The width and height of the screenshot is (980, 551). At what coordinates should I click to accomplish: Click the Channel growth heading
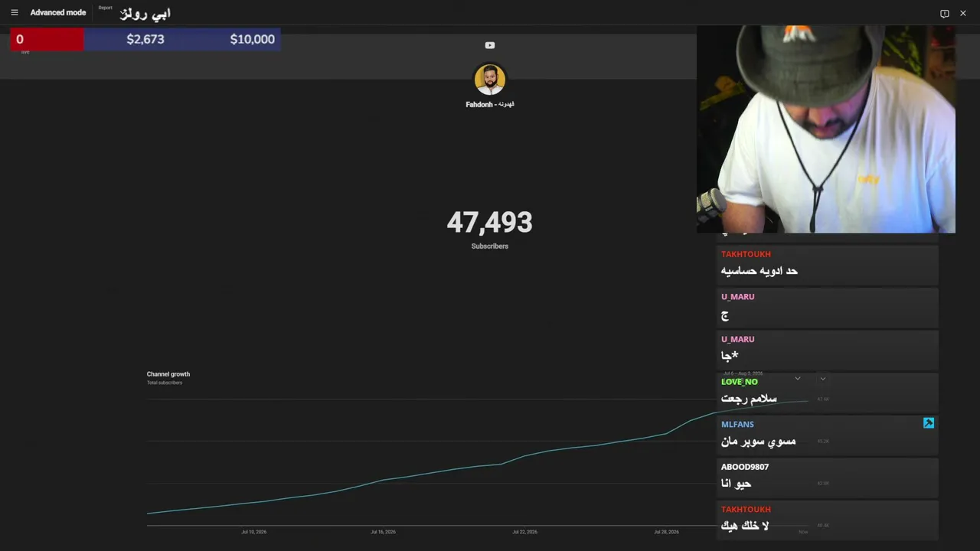(168, 374)
